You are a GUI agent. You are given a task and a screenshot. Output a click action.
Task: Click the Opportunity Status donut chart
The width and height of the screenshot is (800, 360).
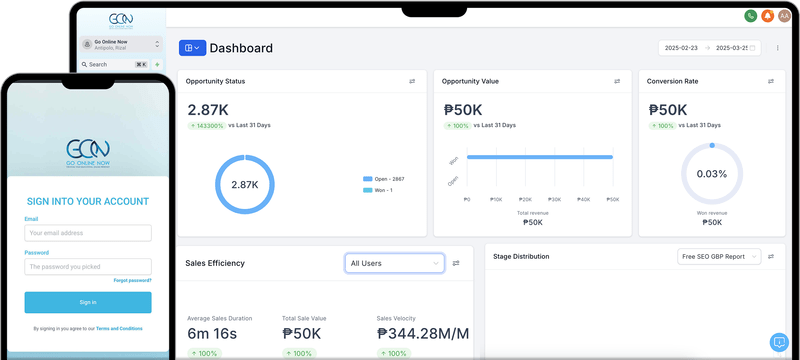tap(245, 185)
